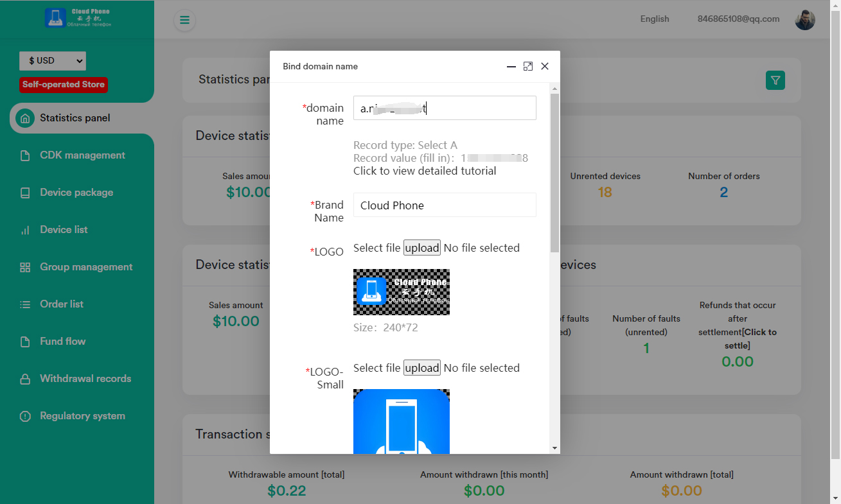Click the Self-operated Store badge
Screen dimensions: 841x504
[x=64, y=85]
